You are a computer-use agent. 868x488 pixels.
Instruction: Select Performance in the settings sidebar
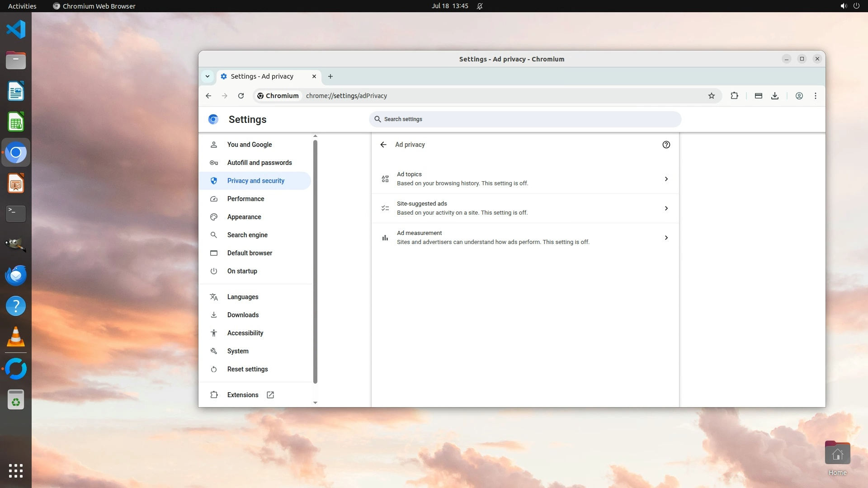pyautogui.click(x=245, y=199)
